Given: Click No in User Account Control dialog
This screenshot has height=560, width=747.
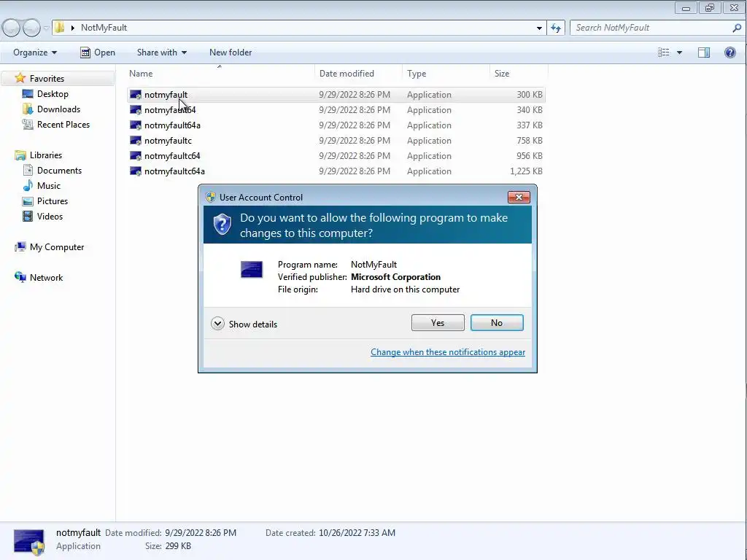Looking at the screenshot, I should click(x=496, y=323).
